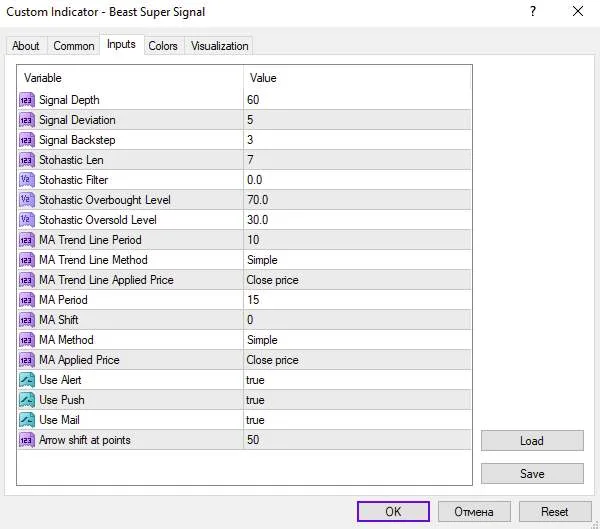Click the decimal icon beside Stohastic Filter
Image resolution: width=600 pixels, height=529 pixels.
pyautogui.click(x=27, y=180)
